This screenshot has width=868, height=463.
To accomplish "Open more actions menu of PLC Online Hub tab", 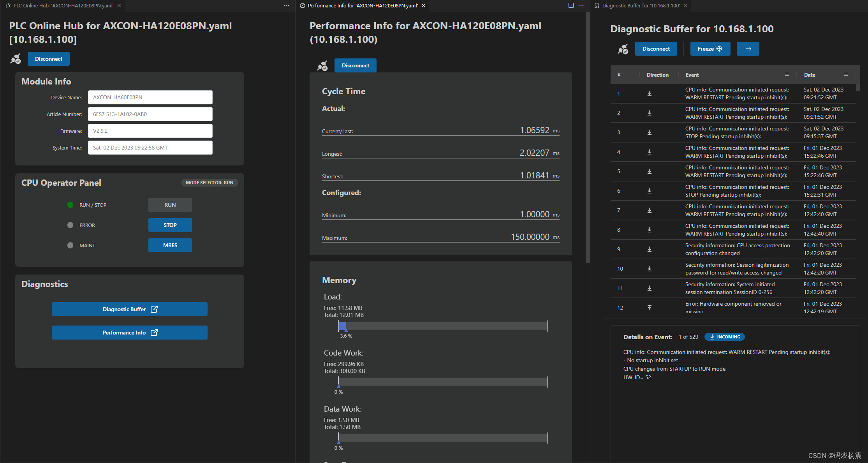I will pyautogui.click(x=287, y=5).
